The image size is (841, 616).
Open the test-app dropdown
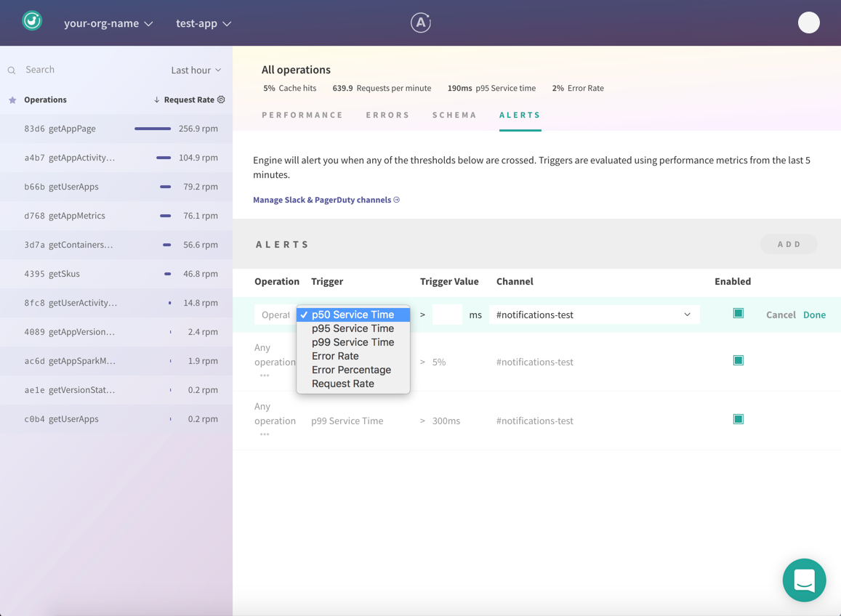click(x=204, y=23)
